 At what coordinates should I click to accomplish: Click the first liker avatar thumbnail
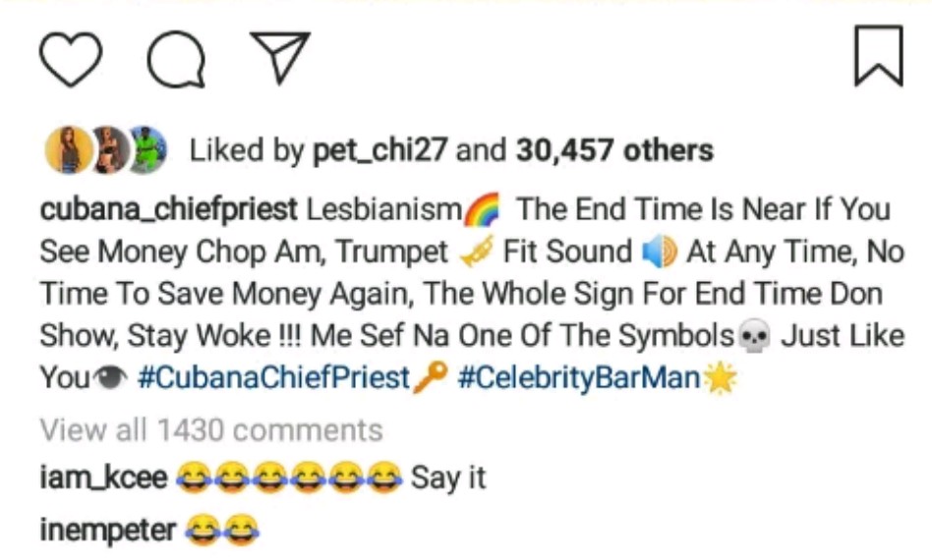coord(70,150)
